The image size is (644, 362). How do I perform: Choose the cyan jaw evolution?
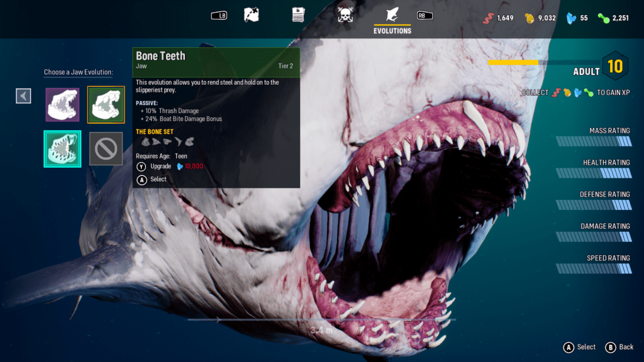62,149
